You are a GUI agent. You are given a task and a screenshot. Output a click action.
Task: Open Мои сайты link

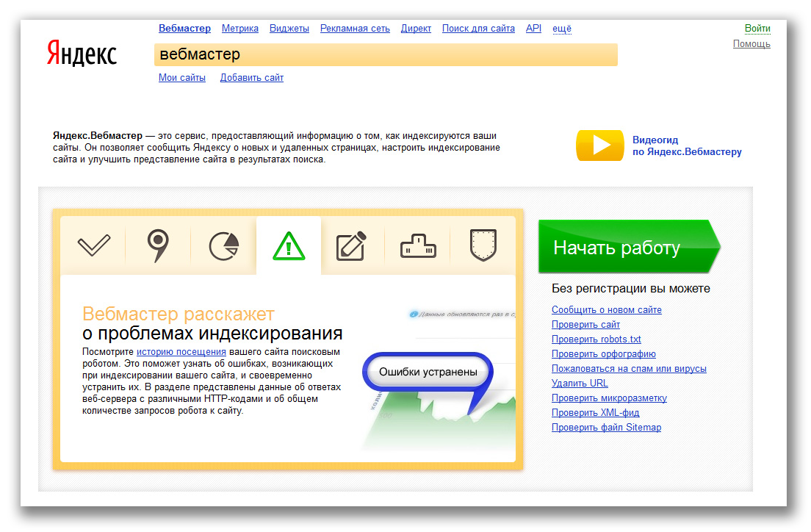(x=182, y=78)
